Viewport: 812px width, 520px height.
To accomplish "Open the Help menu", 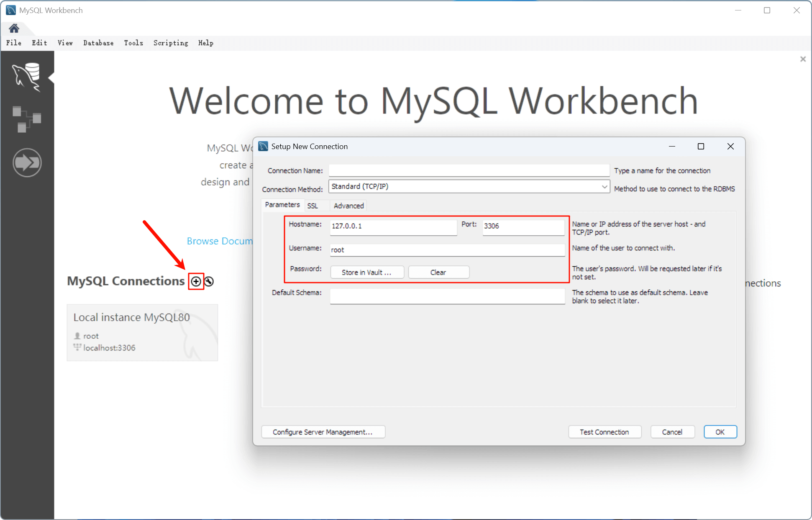I will tap(206, 43).
